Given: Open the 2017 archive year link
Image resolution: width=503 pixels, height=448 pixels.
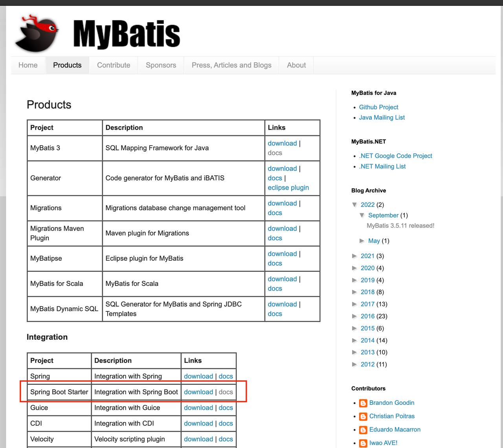Looking at the screenshot, I should point(367,304).
